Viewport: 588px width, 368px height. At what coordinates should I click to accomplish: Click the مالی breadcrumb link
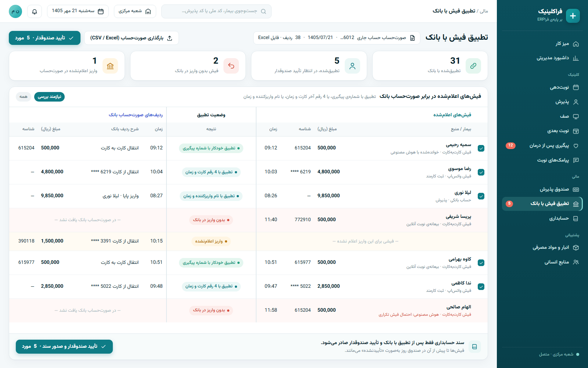[x=484, y=11]
